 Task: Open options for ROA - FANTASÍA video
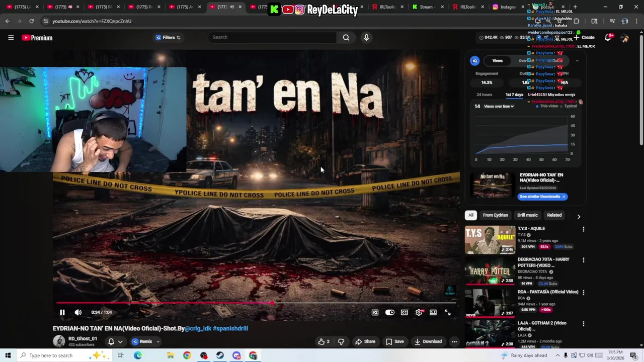pyautogui.click(x=584, y=292)
